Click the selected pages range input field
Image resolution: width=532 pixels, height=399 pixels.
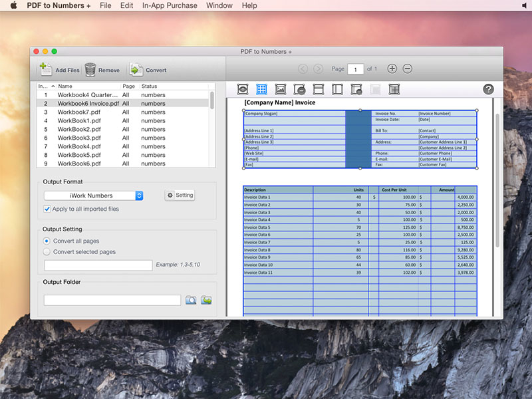click(x=98, y=265)
